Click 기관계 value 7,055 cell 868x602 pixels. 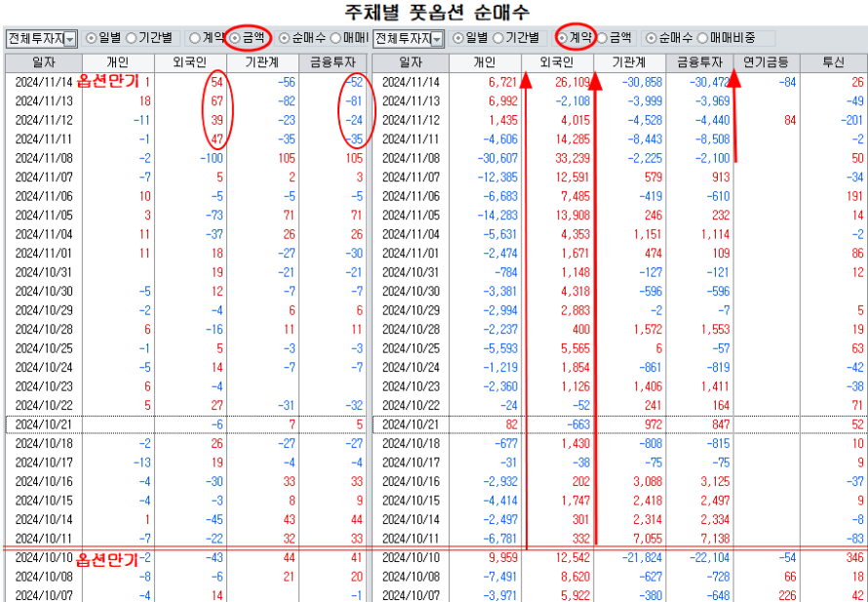coord(648,539)
